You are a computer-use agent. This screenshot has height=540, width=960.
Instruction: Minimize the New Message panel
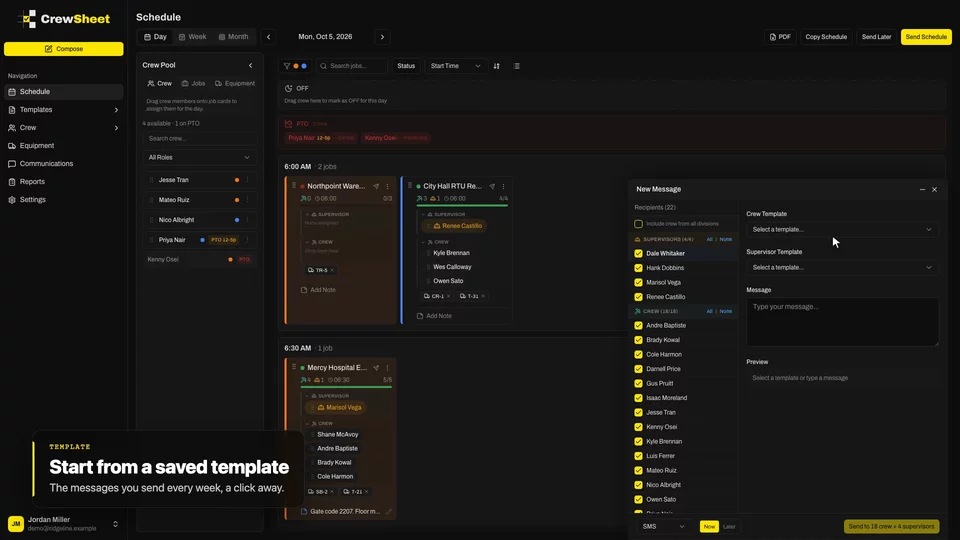click(922, 190)
